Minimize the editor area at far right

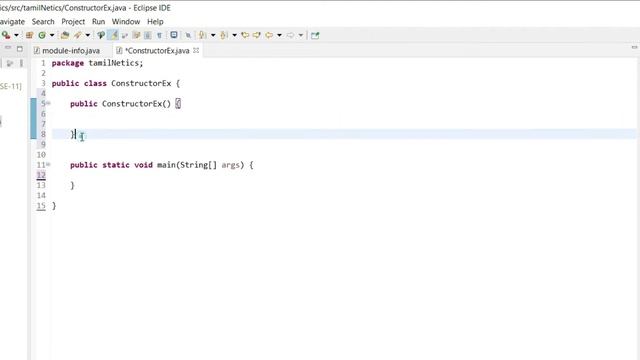[634, 47]
